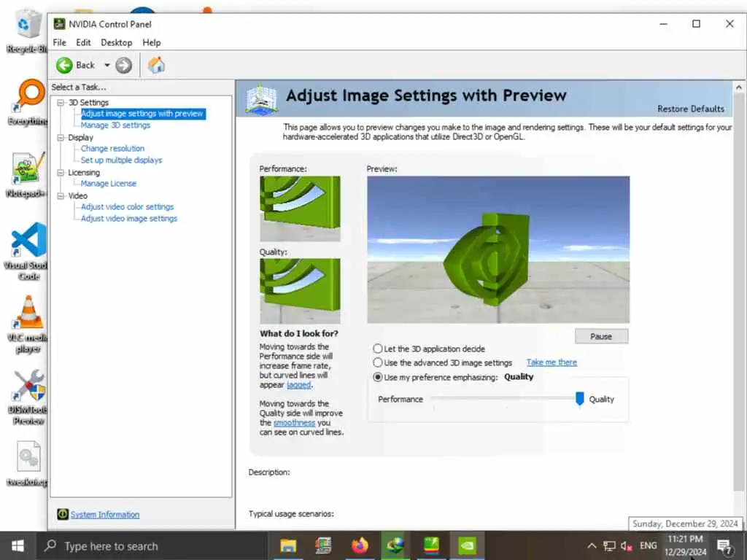
Task: Click the smoothness help link
Action: [294, 423]
